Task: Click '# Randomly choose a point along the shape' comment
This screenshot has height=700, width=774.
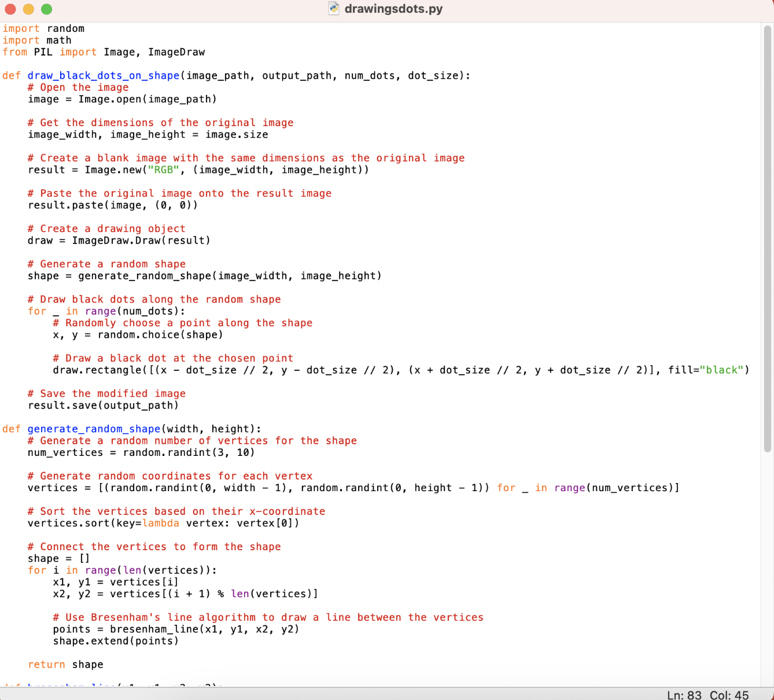Action: pyautogui.click(x=183, y=323)
